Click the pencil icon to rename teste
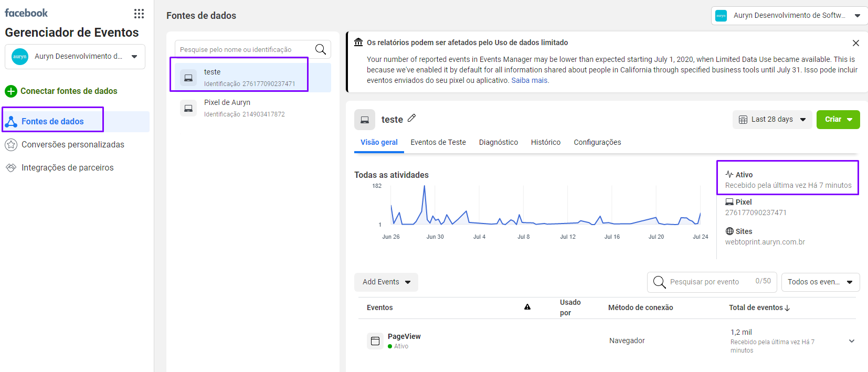The height and width of the screenshot is (372, 868). 412,118
